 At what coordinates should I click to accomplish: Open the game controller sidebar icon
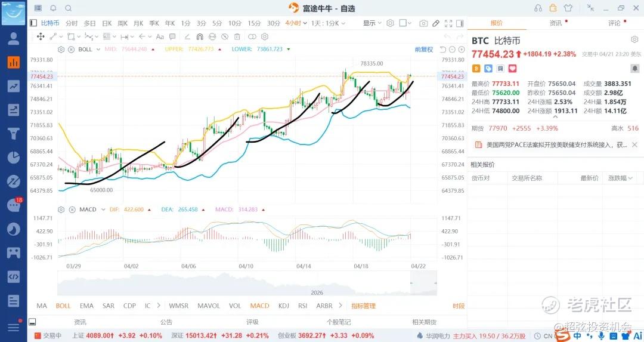(x=14, y=252)
